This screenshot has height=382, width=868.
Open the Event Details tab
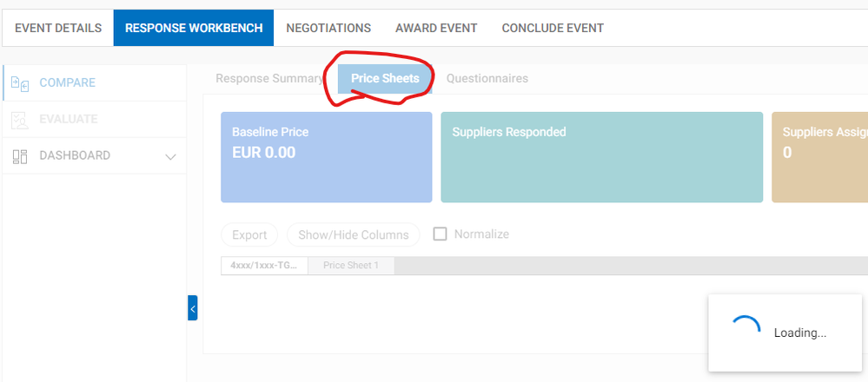click(x=58, y=28)
